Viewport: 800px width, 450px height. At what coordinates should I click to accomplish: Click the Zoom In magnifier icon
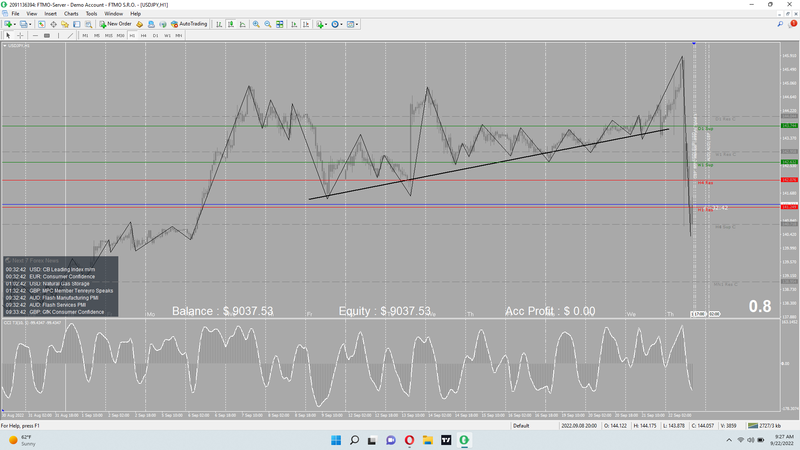(256, 23)
